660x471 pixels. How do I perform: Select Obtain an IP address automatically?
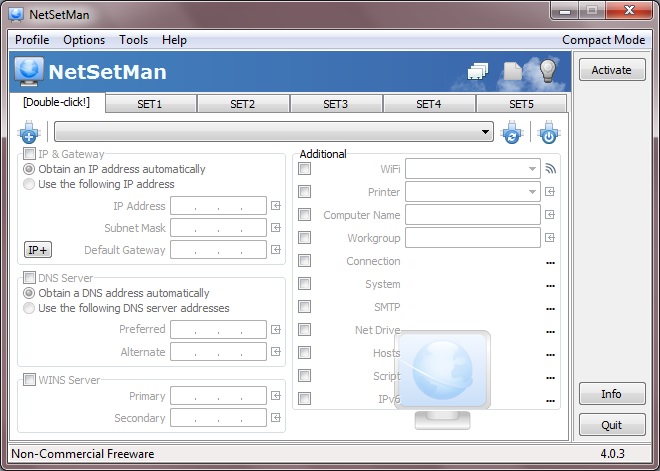point(29,169)
